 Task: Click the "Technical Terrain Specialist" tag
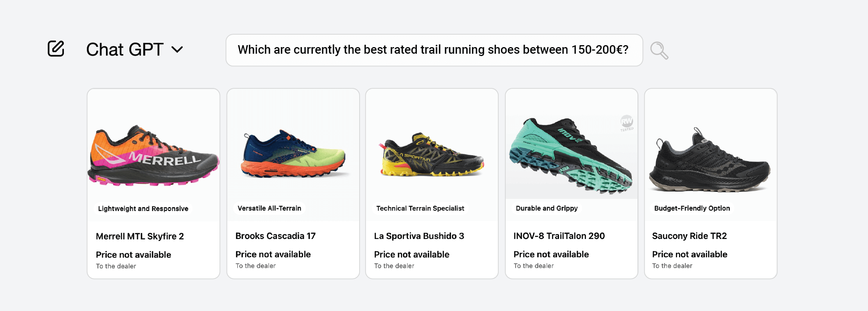click(x=420, y=208)
